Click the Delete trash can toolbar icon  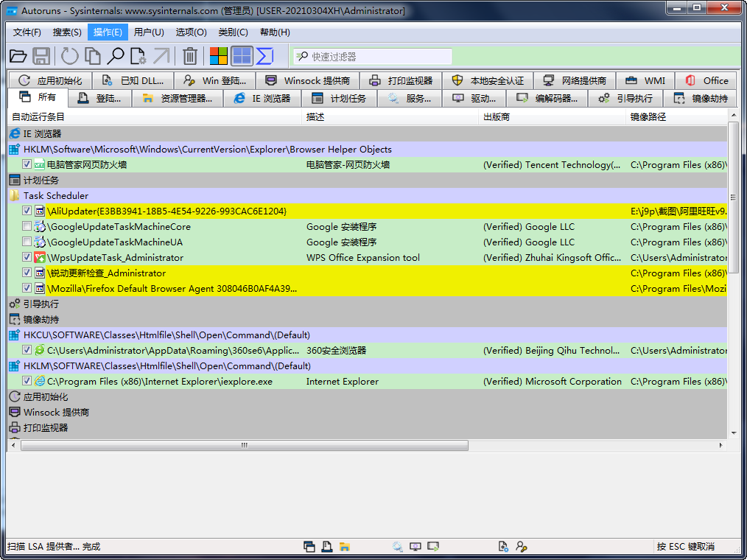coord(189,56)
